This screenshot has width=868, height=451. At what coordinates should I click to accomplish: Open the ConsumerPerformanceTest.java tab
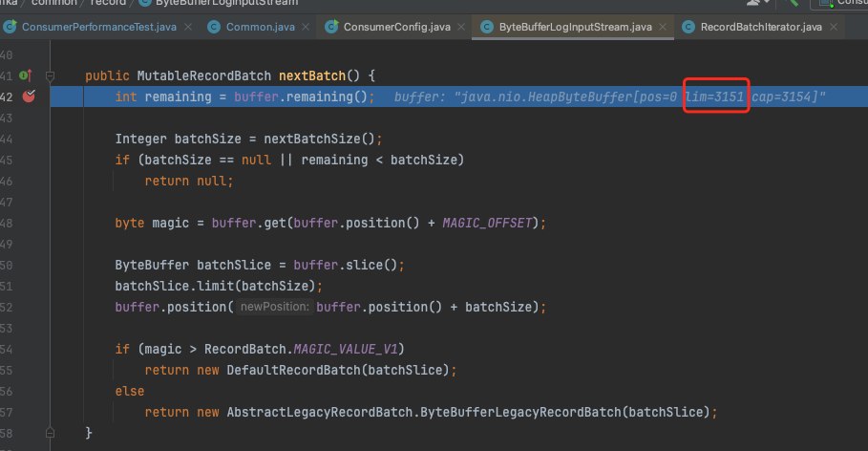98,27
